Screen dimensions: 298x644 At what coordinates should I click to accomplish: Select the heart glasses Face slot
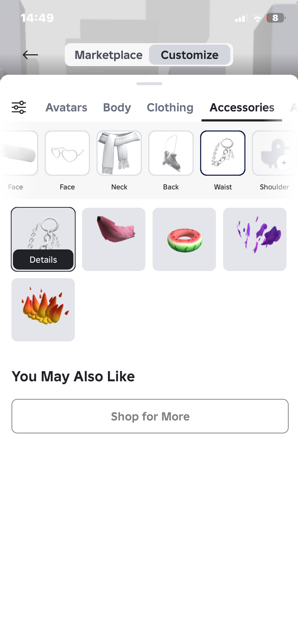67,153
